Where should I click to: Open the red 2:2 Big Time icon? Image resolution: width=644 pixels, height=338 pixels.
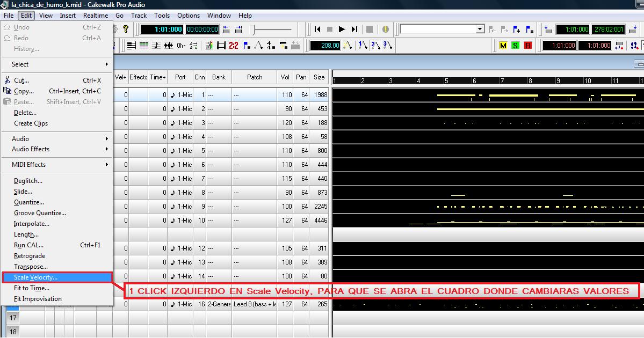pos(234,46)
